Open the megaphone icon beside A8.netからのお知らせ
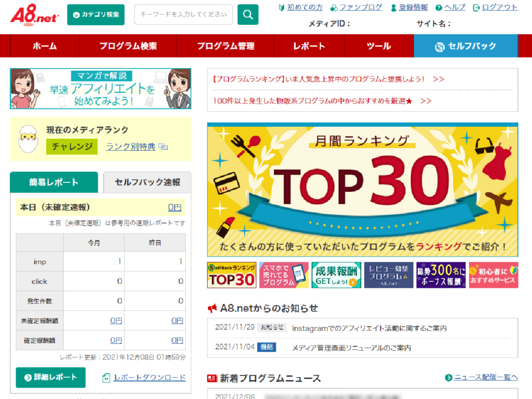Screen dimensions: 532x399 212,308
